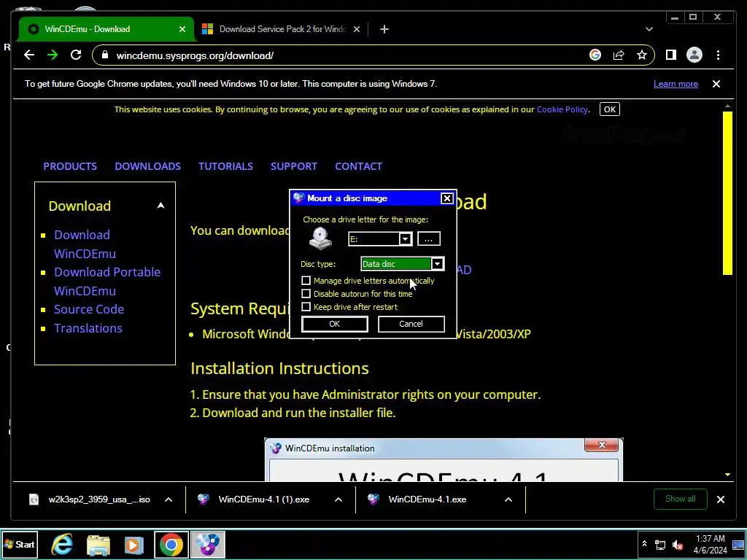Open the tab search chevron
The image size is (747, 560).
click(649, 29)
